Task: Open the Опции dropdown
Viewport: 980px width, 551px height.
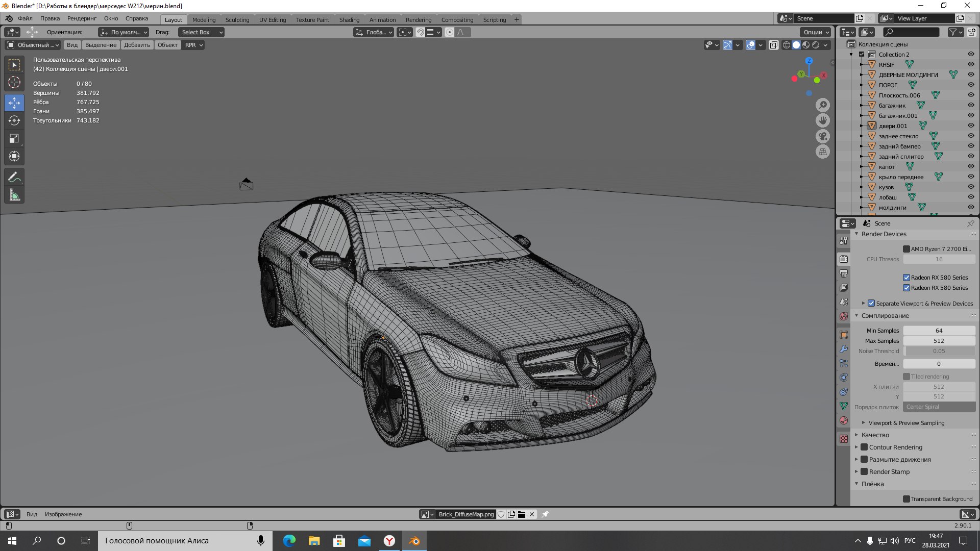Action: pos(817,32)
